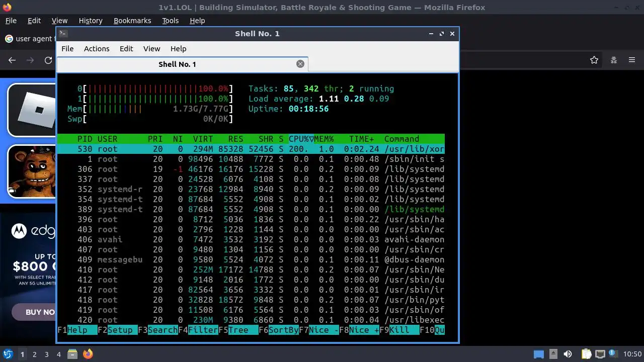This screenshot has width=644, height=362.
Task: Open Firefox History menu
Action: click(91, 21)
